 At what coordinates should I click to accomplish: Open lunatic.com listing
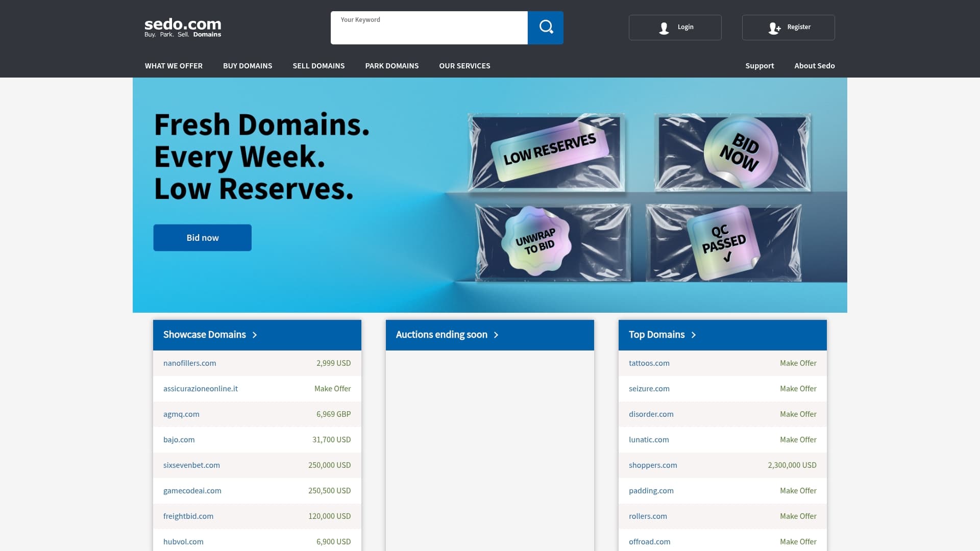(649, 440)
